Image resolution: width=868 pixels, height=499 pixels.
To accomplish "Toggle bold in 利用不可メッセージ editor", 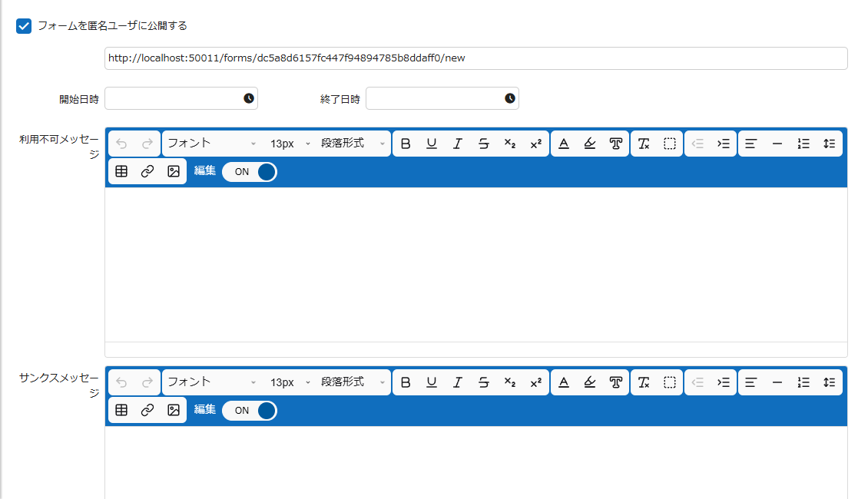I will [x=406, y=144].
